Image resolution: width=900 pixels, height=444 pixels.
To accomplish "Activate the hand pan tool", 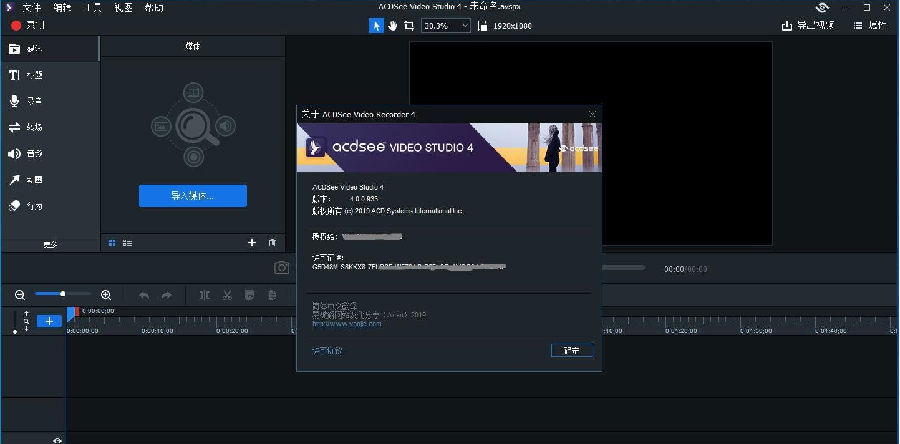I will point(393,26).
